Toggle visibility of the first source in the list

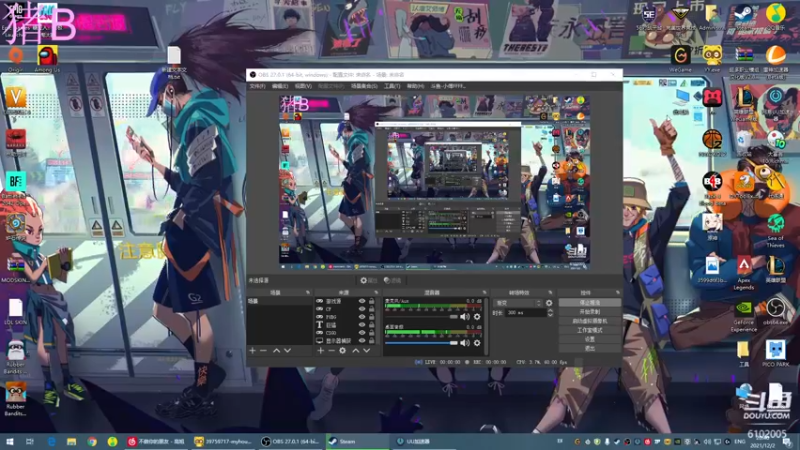pyautogui.click(x=362, y=302)
